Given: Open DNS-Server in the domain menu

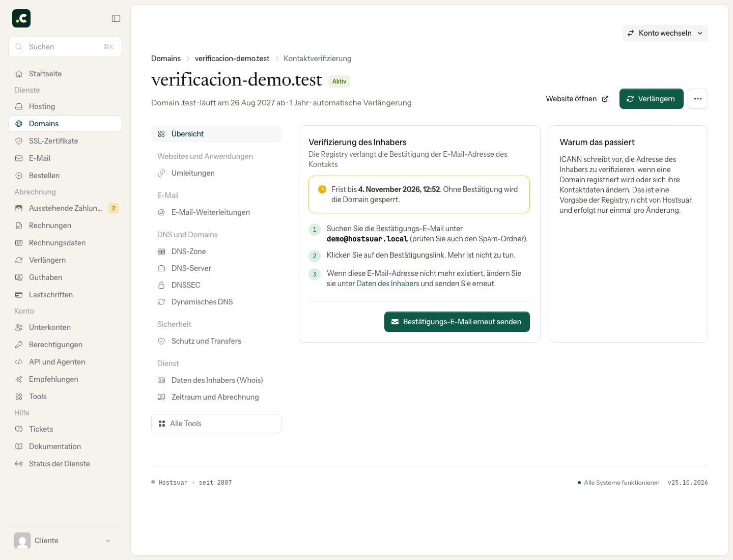Looking at the screenshot, I should click(216, 268).
